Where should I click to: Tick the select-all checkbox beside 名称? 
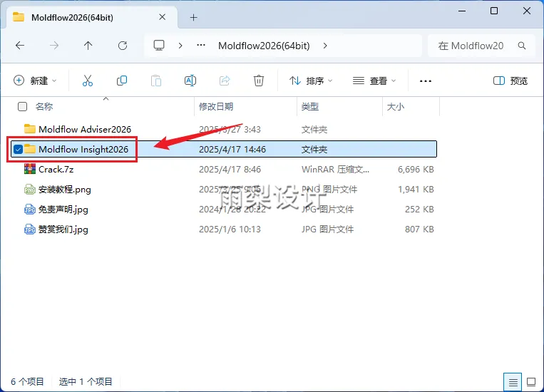[x=22, y=106]
